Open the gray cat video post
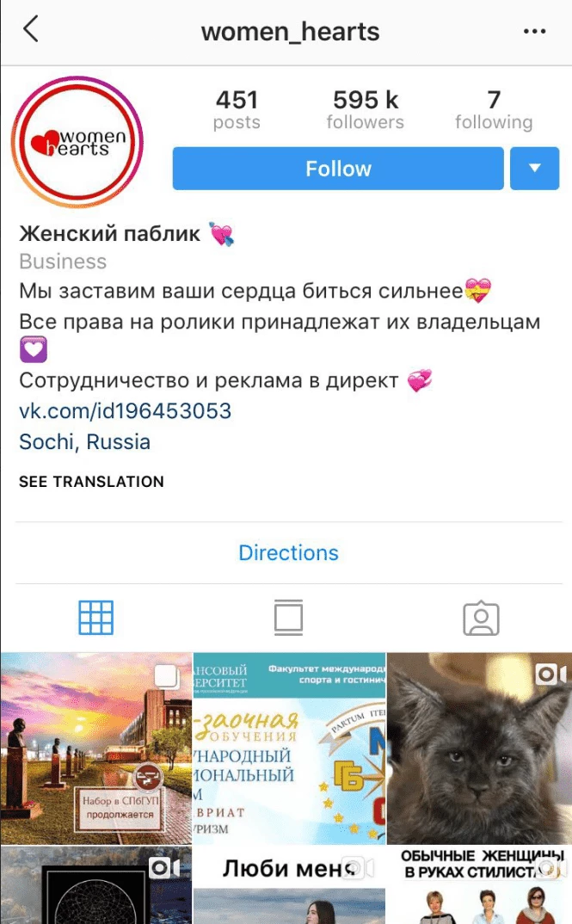572x924 pixels. tap(479, 748)
